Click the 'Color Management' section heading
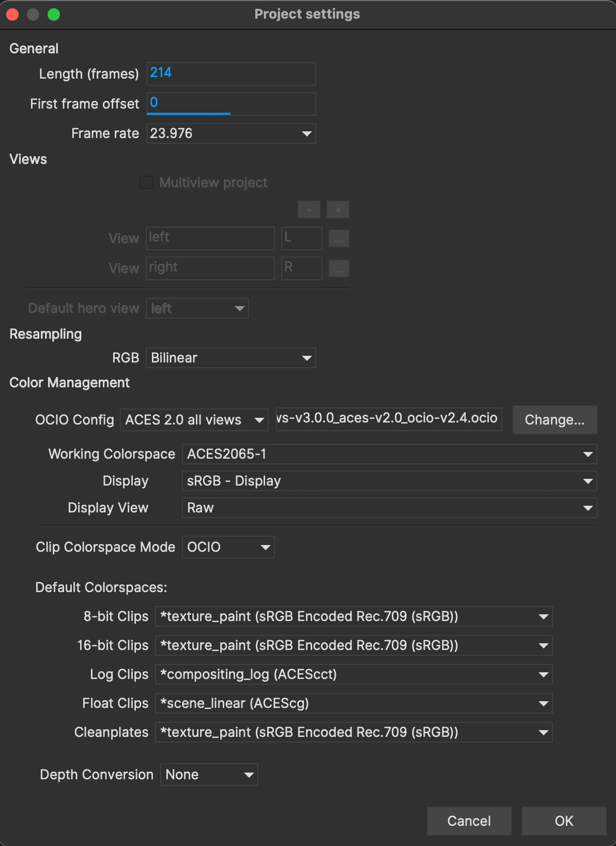Viewport: 616px width, 846px height. click(69, 383)
